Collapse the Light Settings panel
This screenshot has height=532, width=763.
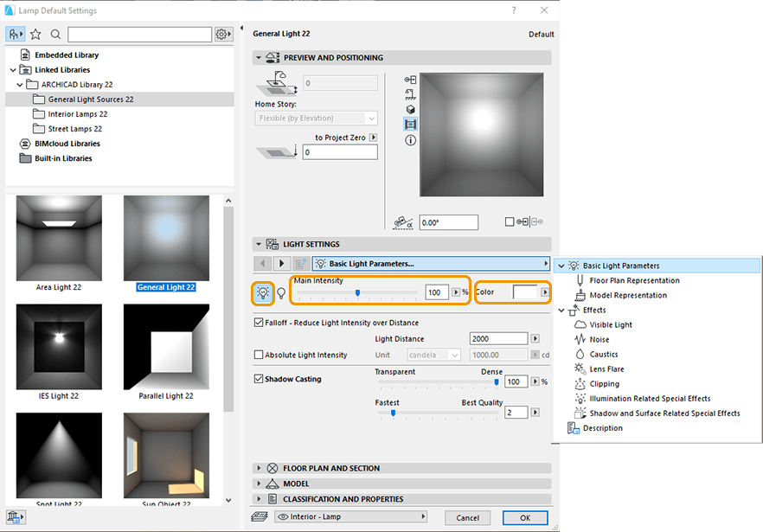click(x=259, y=244)
